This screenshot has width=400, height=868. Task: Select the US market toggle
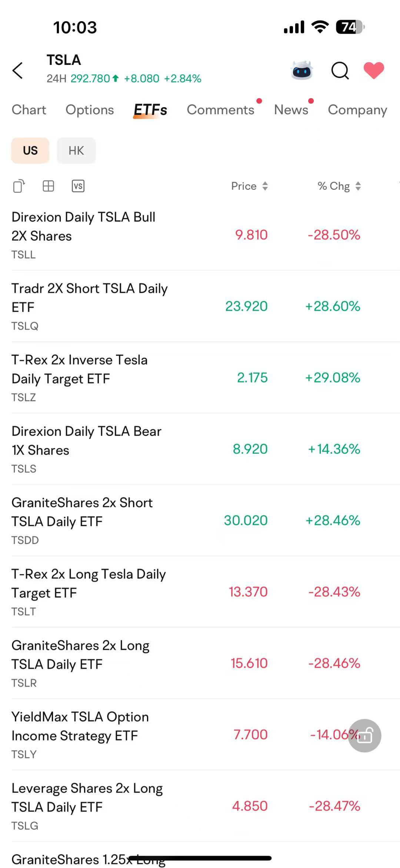click(x=30, y=151)
